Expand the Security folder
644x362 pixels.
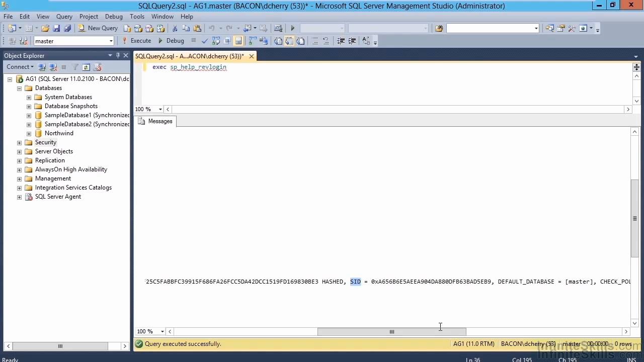[19, 142]
